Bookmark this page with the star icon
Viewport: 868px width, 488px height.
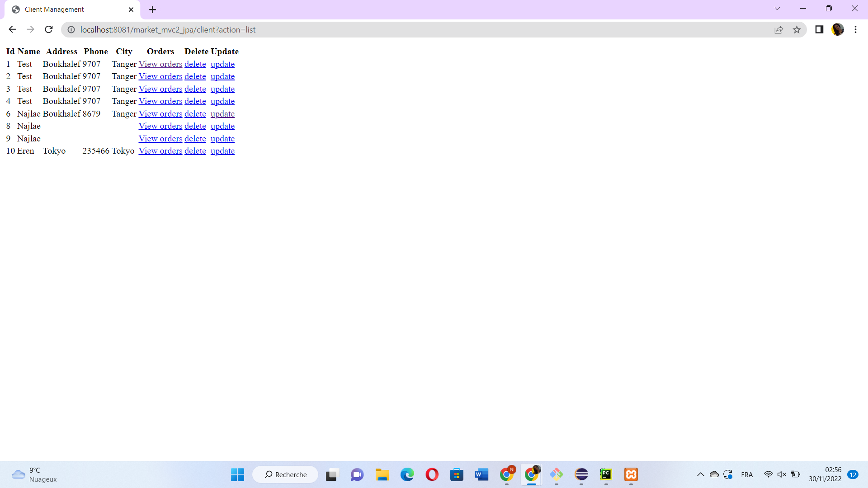click(797, 30)
